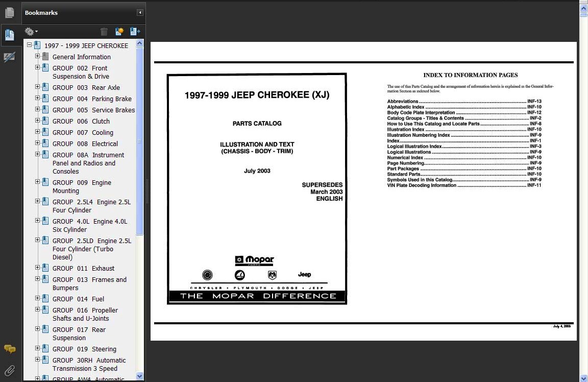
Task: Click GROUP 30RH bookmark page icon
Action: click(x=45, y=360)
